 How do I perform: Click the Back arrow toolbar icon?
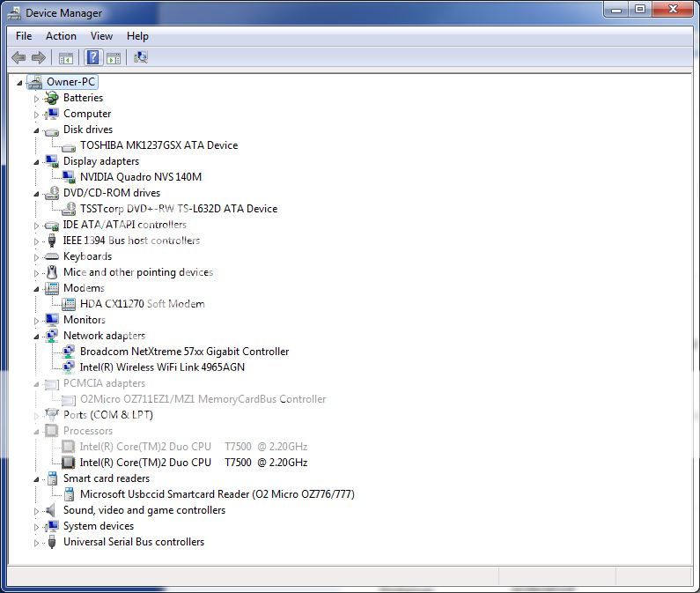pos(18,57)
